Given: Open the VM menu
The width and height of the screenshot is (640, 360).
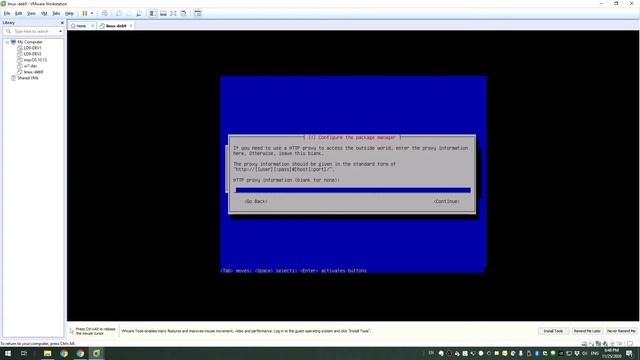Looking at the screenshot, I should point(44,13).
